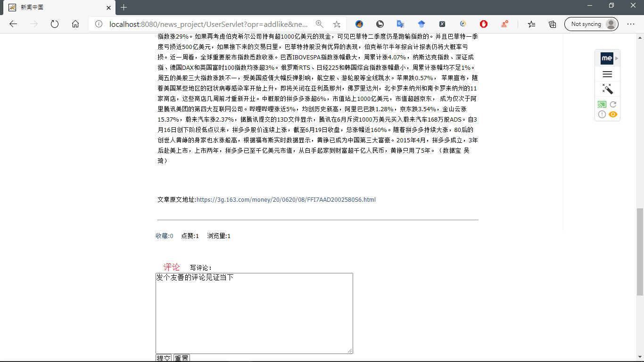Open the Not syncing profile button

[591, 24]
